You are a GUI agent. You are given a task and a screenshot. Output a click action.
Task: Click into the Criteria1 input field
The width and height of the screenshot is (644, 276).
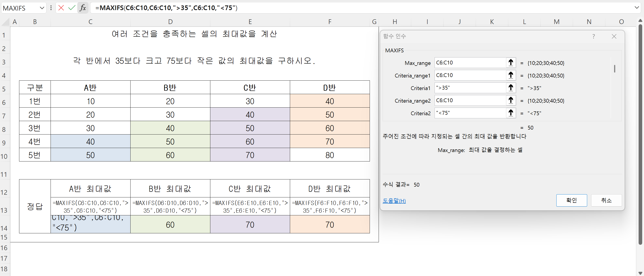point(470,88)
